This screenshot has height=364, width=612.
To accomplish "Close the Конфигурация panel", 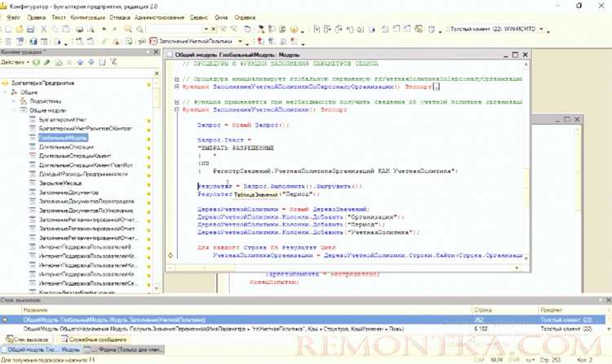I will click(156, 52).
